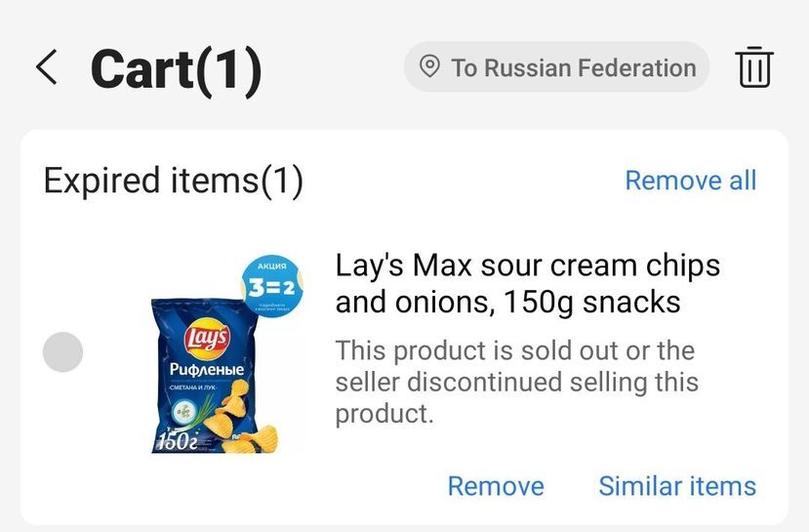Tap the sold out notice text
Image resolution: width=809 pixels, height=532 pixels.
click(x=515, y=382)
